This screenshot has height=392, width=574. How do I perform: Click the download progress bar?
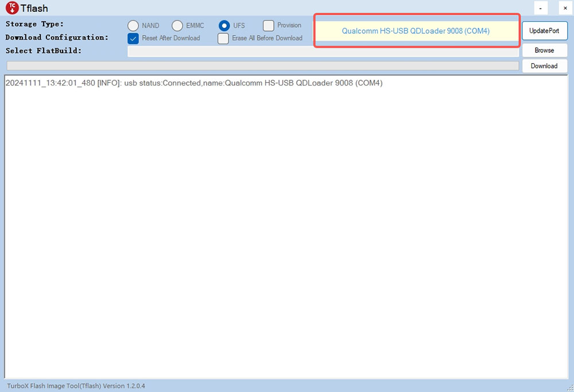(262, 66)
